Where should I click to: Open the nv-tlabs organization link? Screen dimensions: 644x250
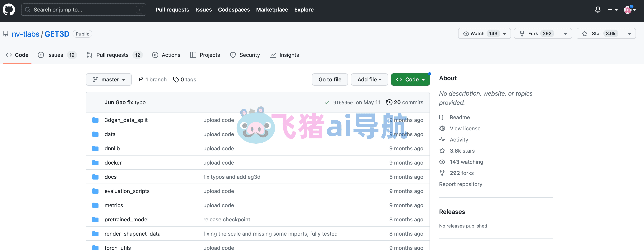point(26,34)
